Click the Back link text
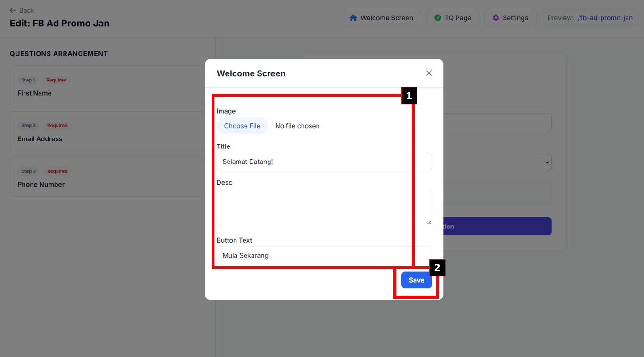The image size is (644, 357). [27, 10]
